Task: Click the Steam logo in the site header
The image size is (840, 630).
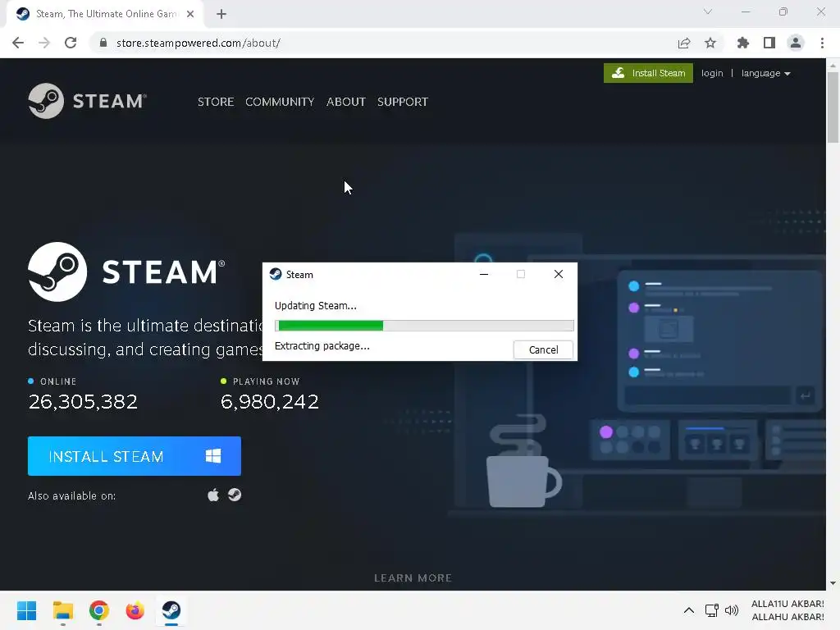Action: pyautogui.click(x=87, y=101)
